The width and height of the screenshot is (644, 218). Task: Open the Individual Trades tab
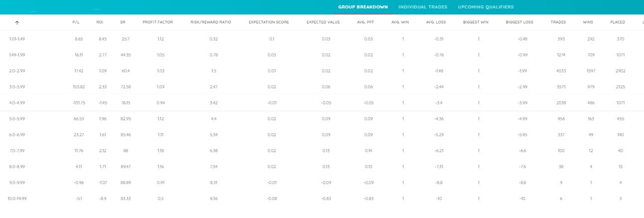click(x=422, y=7)
